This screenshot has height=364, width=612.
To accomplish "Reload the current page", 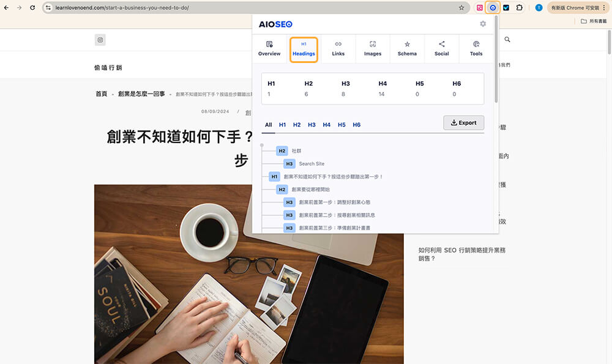I will [x=32, y=7].
